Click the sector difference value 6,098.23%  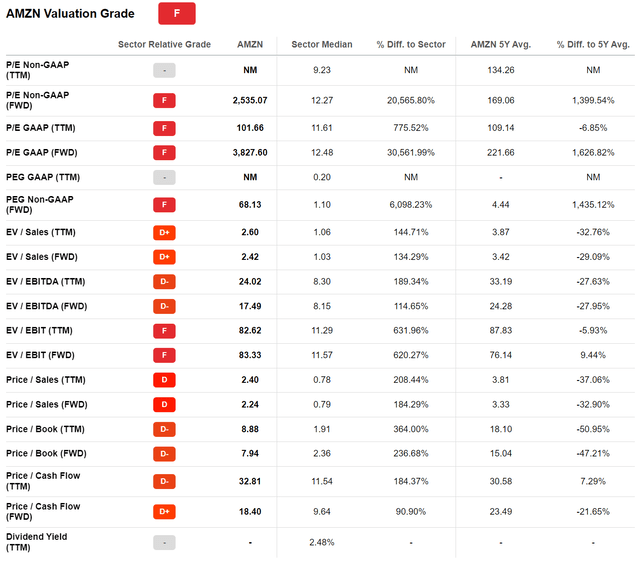411,205
